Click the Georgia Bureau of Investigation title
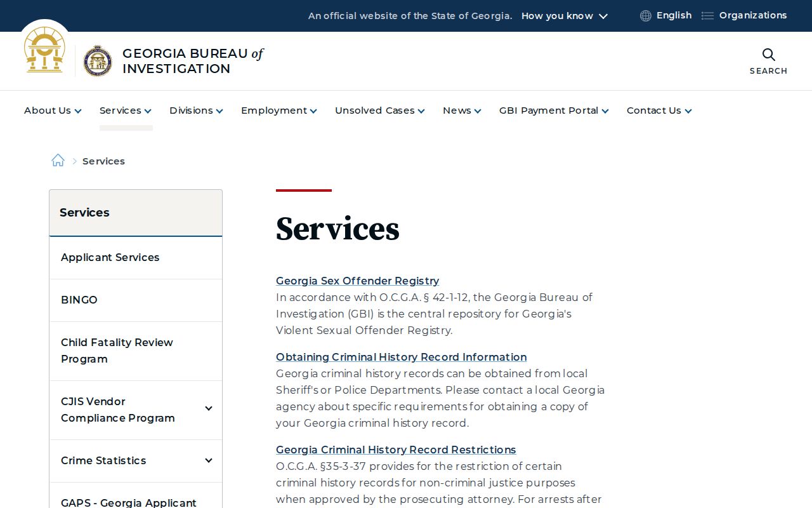 (192, 61)
